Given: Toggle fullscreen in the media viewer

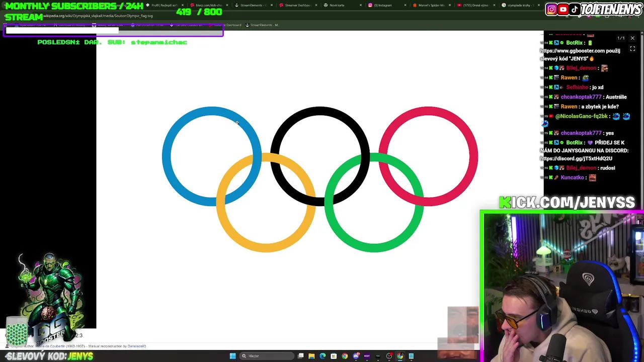Looking at the screenshot, I should 632,49.
